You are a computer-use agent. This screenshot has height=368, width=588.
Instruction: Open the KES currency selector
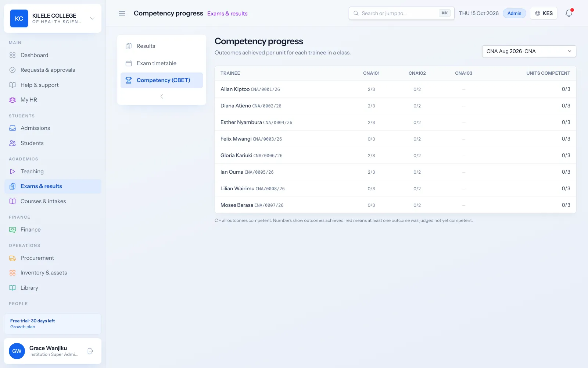click(x=544, y=13)
